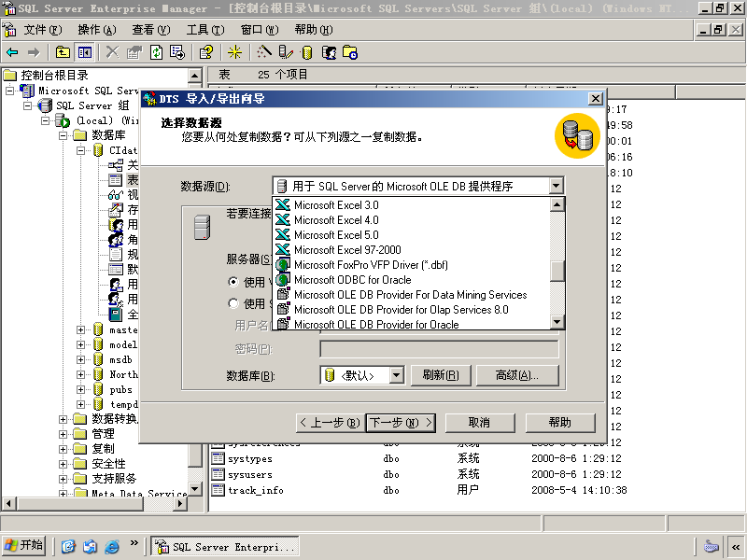
Task: Click the Help question mark toolbar icon
Action: pyautogui.click(x=206, y=52)
